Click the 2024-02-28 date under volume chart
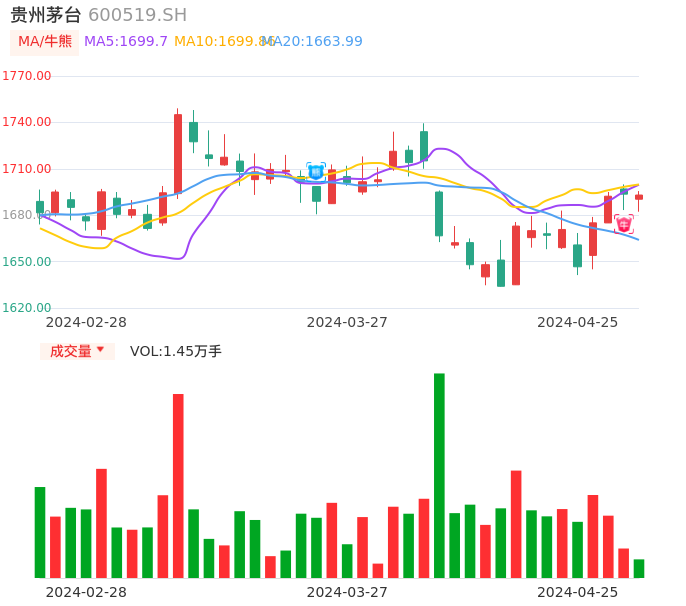686x606 pixels. click(x=87, y=592)
